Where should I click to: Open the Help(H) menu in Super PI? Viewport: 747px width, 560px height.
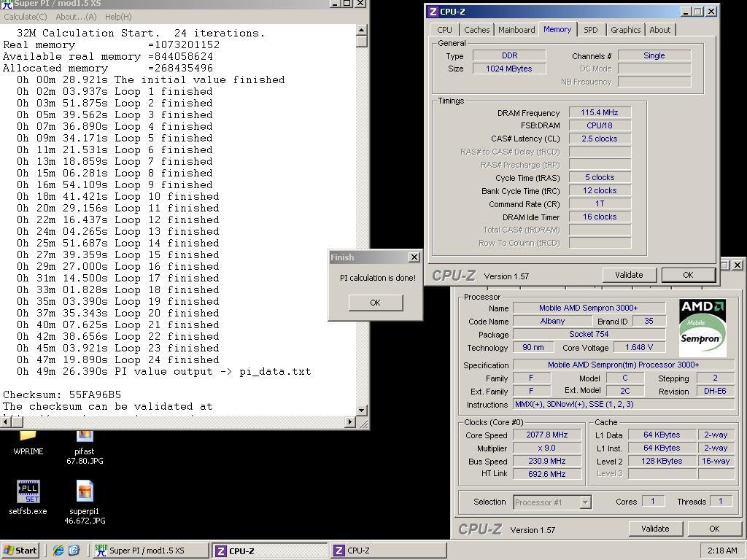pos(118,17)
